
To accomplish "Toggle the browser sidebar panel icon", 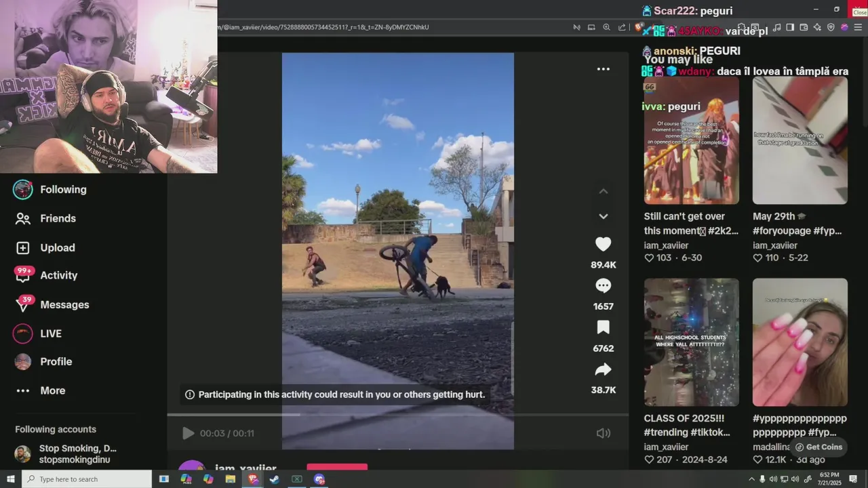I will pos(790,27).
